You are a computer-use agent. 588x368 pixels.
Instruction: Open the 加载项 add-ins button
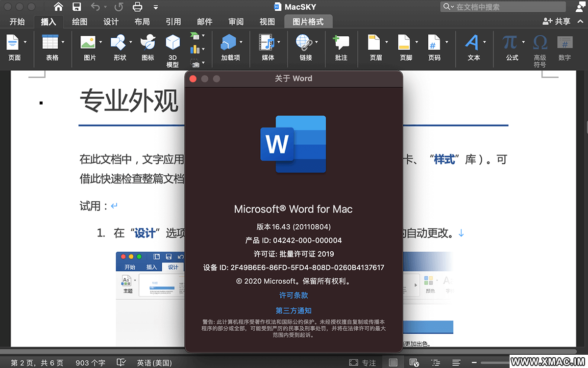[228, 43]
